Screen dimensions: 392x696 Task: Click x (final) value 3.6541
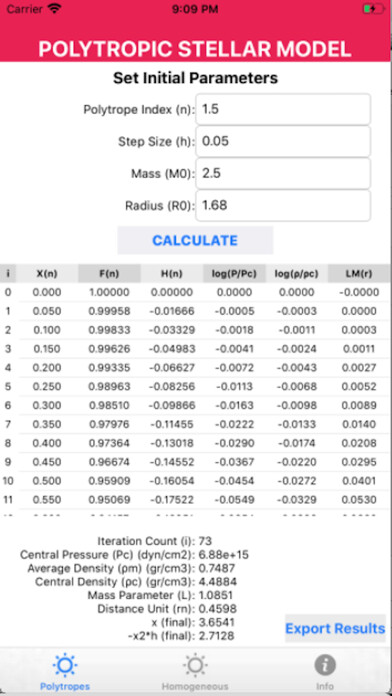click(x=217, y=622)
